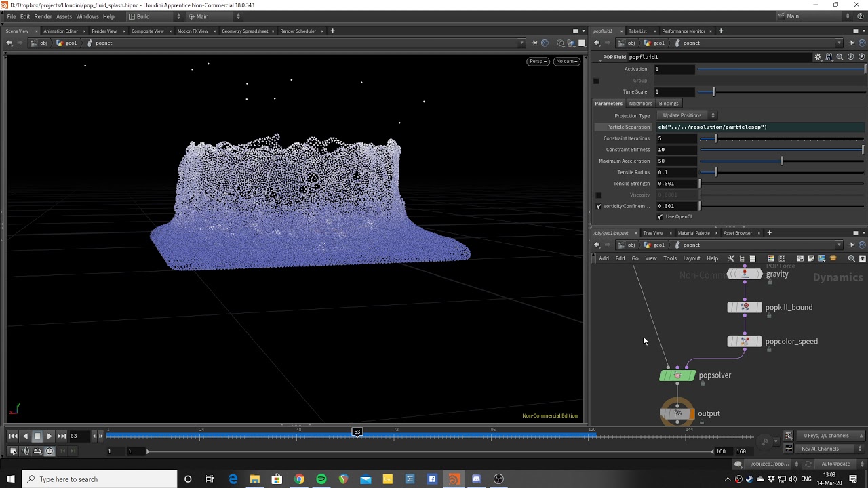
Task: Open the Render menu
Action: [x=43, y=16]
